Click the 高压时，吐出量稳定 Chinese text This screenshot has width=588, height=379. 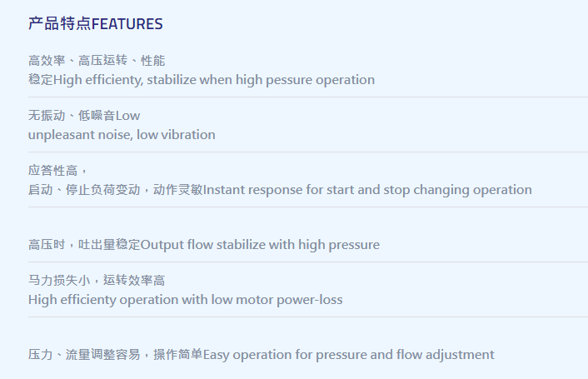click(84, 245)
